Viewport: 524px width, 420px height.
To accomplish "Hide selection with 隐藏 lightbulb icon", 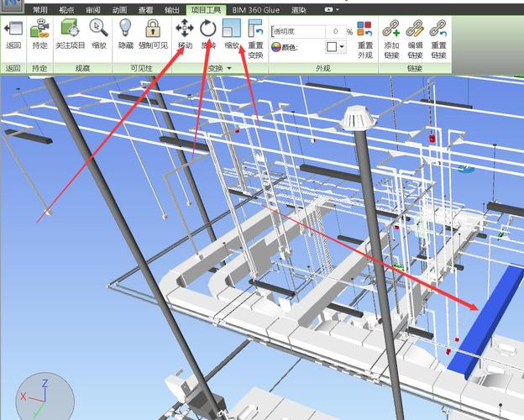I will [x=125, y=28].
